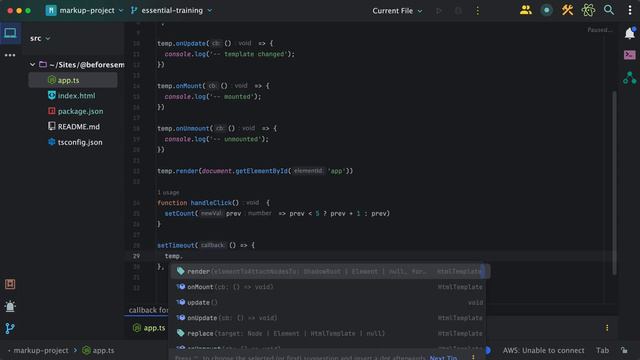
Task: Choose replace completion suggestion
Action: 329,333
